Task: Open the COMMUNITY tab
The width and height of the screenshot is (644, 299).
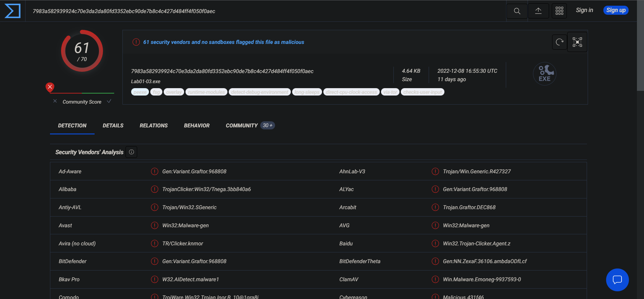Action: (x=241, y=125)
